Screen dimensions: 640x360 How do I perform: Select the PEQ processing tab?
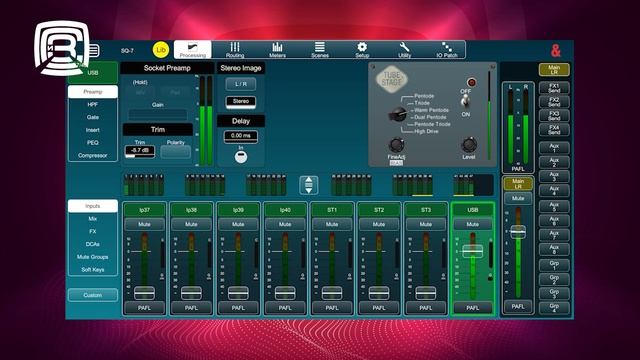93,142
